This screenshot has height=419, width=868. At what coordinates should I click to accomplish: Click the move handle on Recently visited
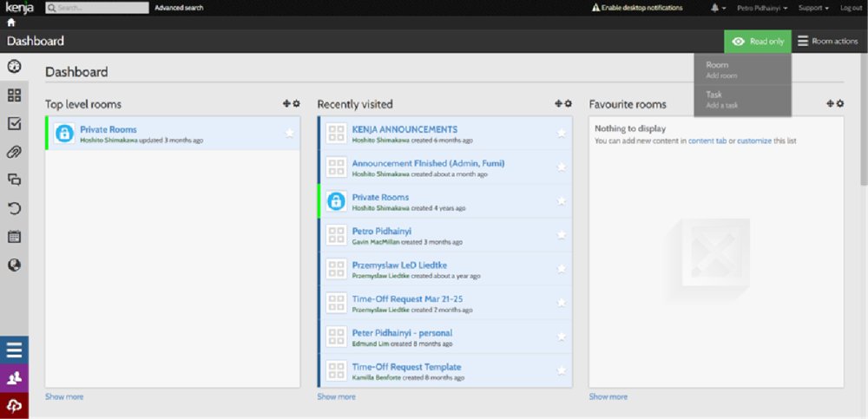(x=558, y=103)
